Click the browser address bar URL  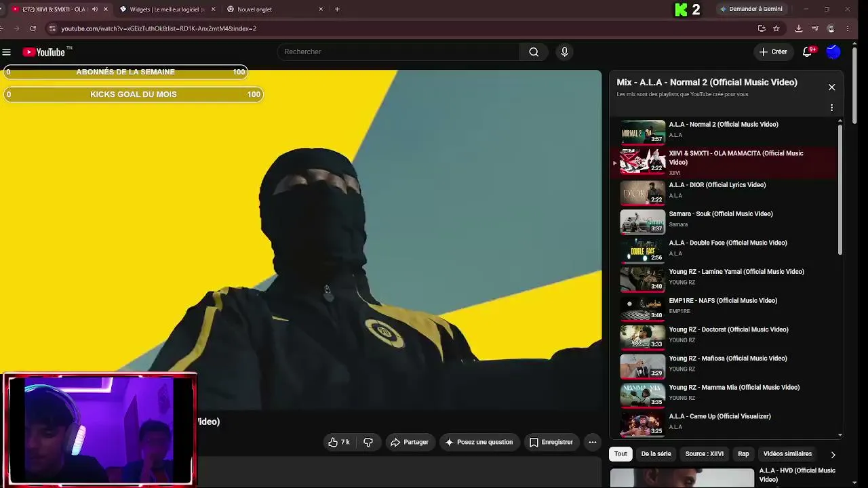point(159,28)
